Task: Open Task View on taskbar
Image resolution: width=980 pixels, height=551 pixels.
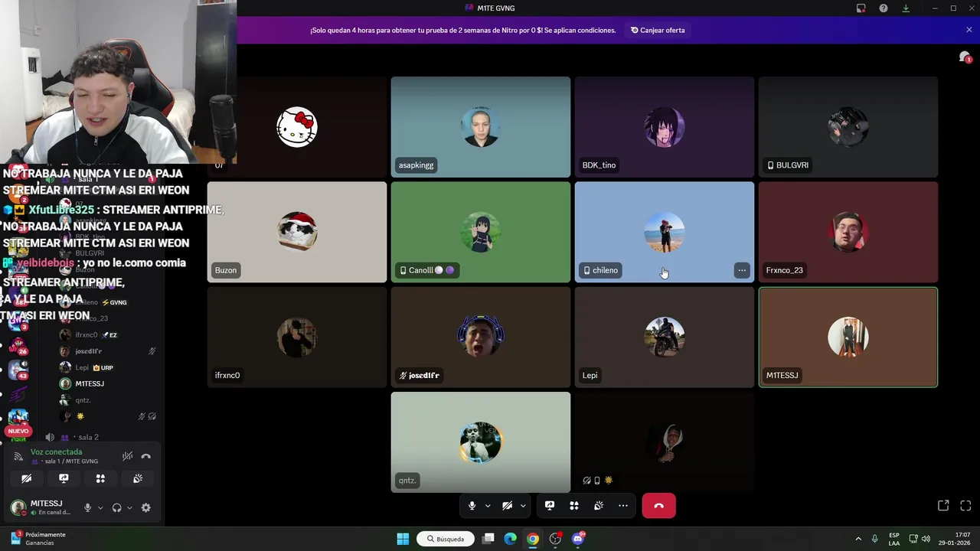Action: pos(488,539)
